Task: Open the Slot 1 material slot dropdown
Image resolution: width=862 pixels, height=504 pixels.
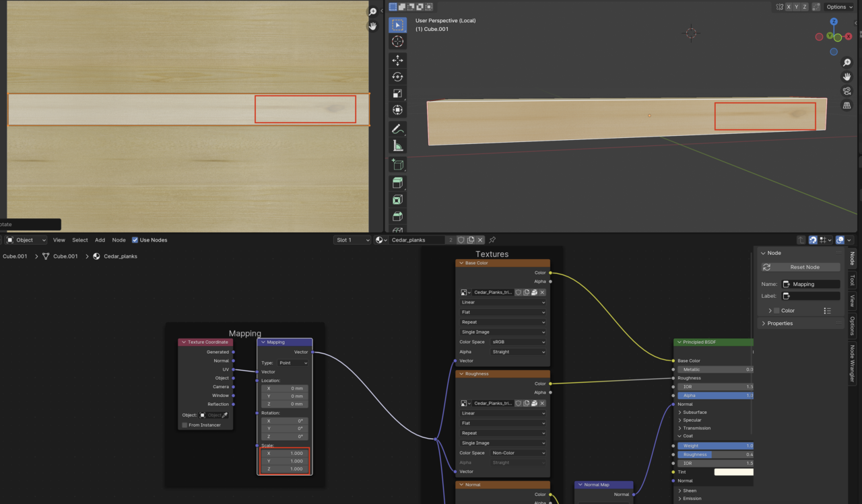Action: [x=352, y=240]
